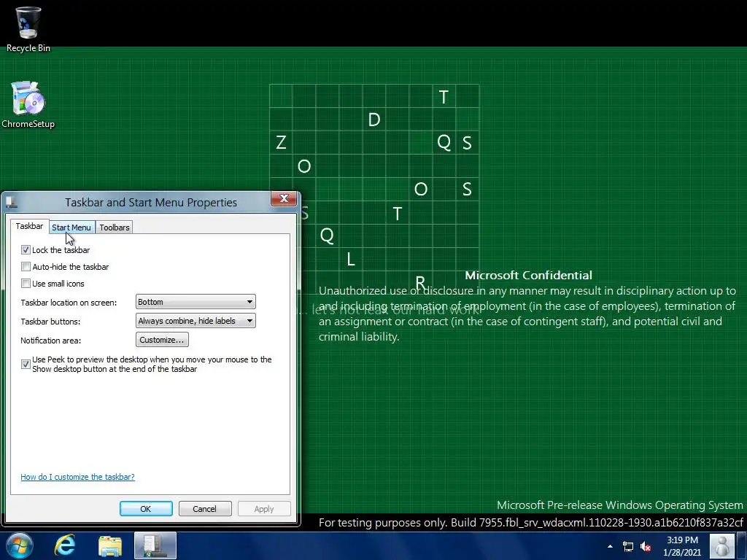Close the Taskbar and Start Menu Properties dialog
747x560 pixels.
click(x=284, y=198)
